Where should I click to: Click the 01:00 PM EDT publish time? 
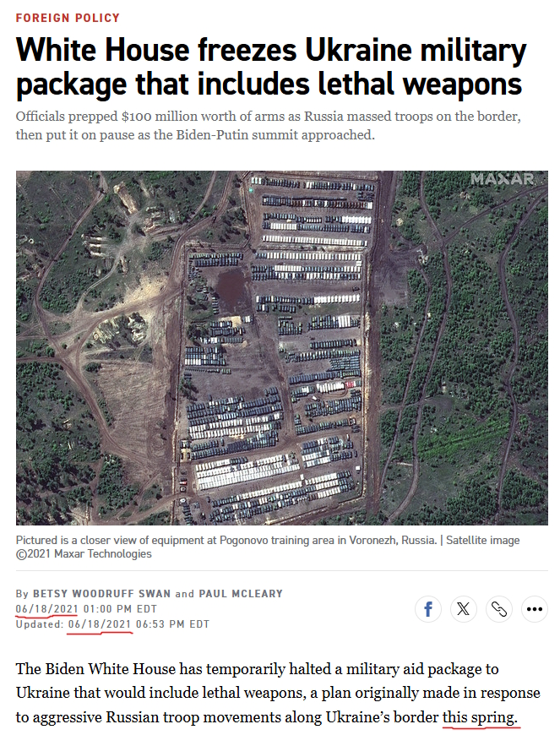(x=120, y=609)
